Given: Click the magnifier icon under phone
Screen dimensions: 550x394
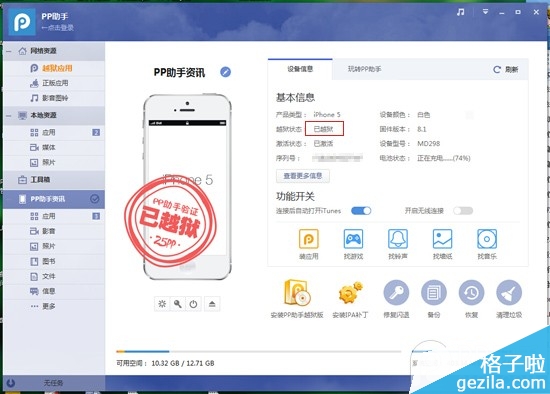Looking at the screenshot, I should [x=178, y=304].
